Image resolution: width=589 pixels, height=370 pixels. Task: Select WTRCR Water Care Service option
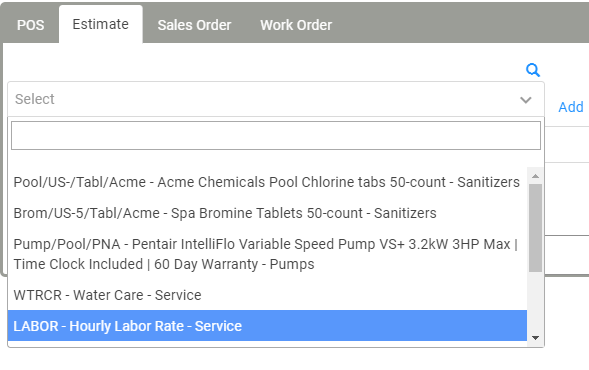[267, 295]
